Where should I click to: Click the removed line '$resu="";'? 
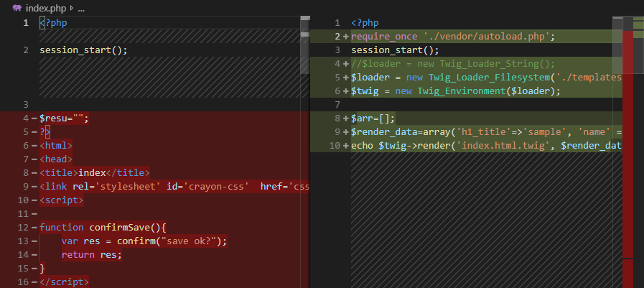[64, 119]
